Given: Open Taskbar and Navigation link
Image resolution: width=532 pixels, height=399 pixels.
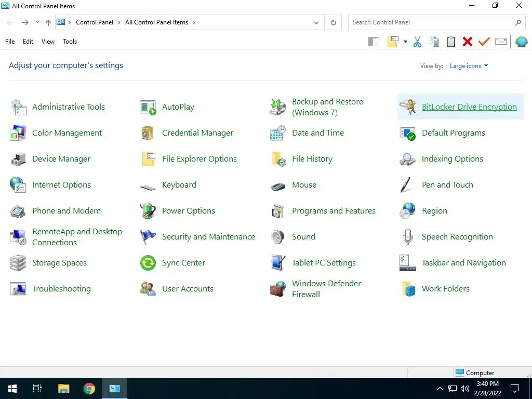Looking at the screenshot, I should point(464,263).
